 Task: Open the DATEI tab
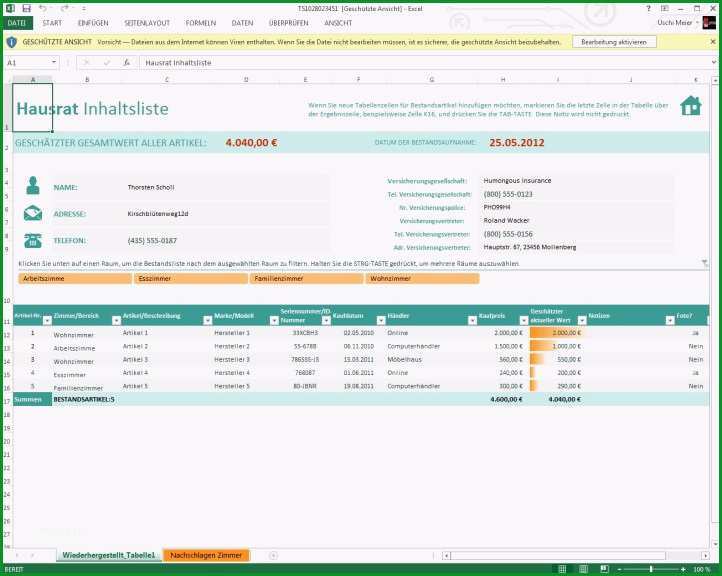17,23
